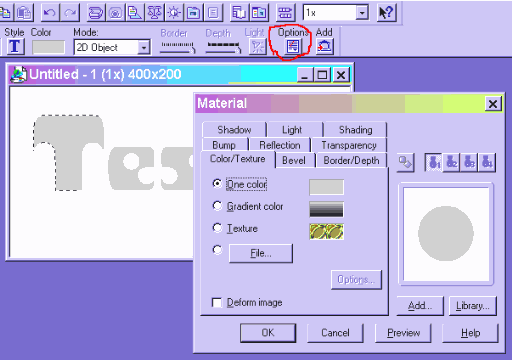Switch to the Bevel tab
The width and height of the screenshot is (512, 360).
click(x=294, y=160)
